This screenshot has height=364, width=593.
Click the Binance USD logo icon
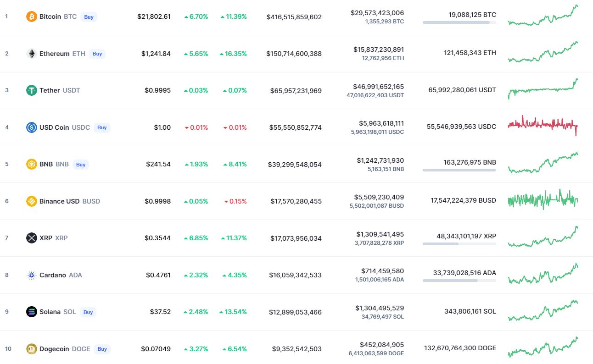point(32,201)
